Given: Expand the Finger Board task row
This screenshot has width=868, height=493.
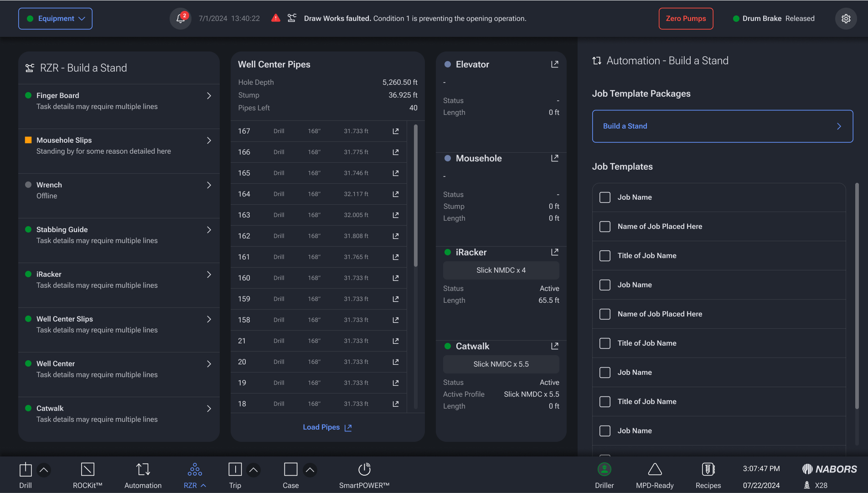Looking at the screenshot, I should point(119,106).
